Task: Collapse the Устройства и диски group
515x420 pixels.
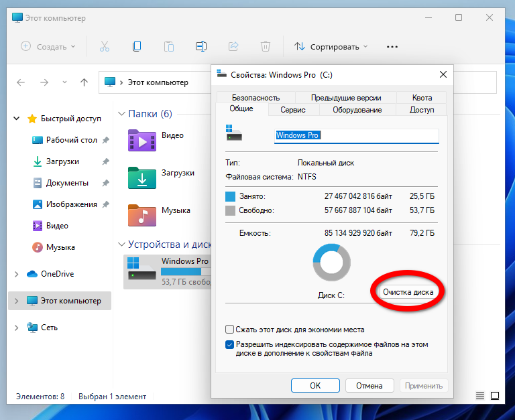Action: 121,244
